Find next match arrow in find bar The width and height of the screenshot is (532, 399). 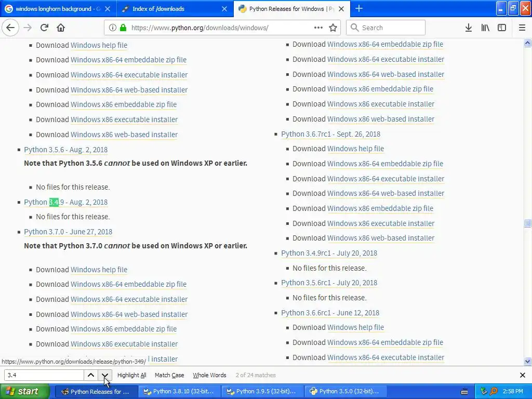tap(105, 375)
